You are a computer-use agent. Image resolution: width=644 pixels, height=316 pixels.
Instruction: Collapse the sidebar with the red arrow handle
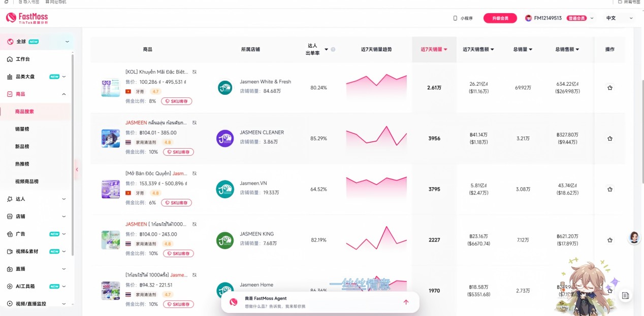point(77,169)
